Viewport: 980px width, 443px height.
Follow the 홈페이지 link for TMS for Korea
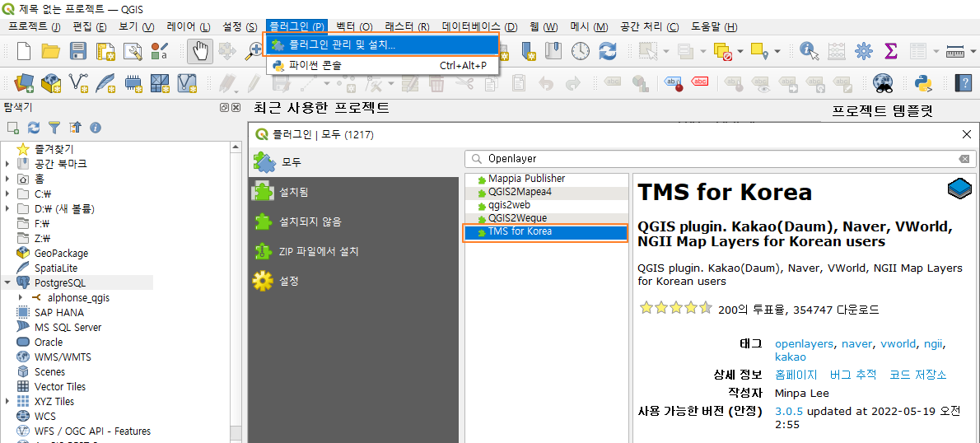[x=796, y=375]
